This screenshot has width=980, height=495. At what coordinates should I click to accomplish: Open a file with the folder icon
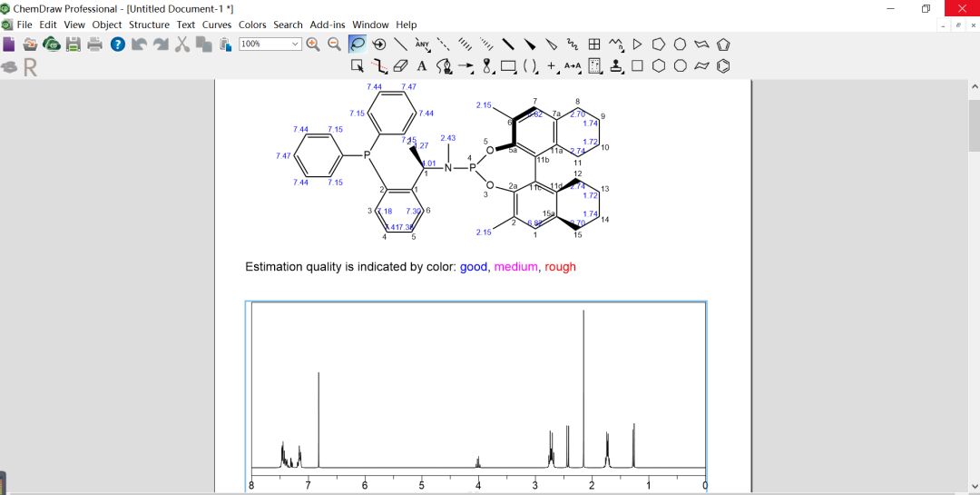(x=30, y=44)
